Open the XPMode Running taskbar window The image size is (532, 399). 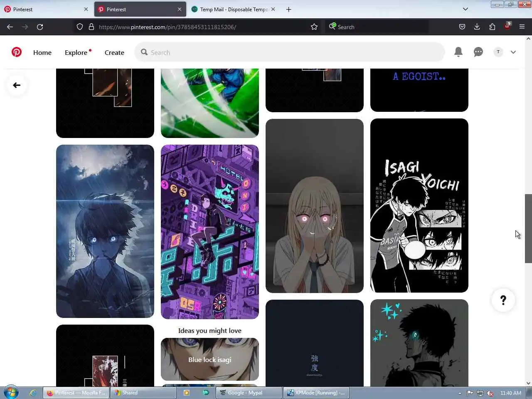pos(316,393)
